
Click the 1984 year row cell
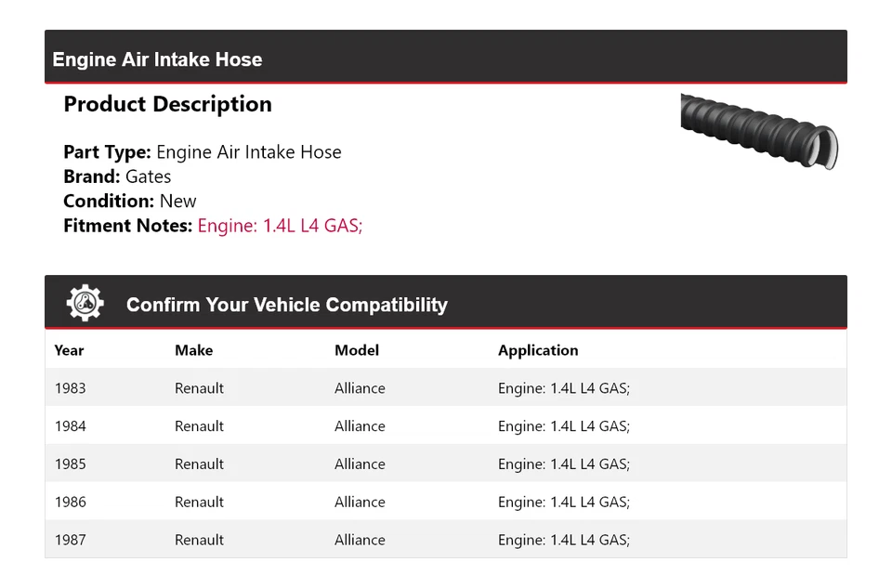[70, 426]
